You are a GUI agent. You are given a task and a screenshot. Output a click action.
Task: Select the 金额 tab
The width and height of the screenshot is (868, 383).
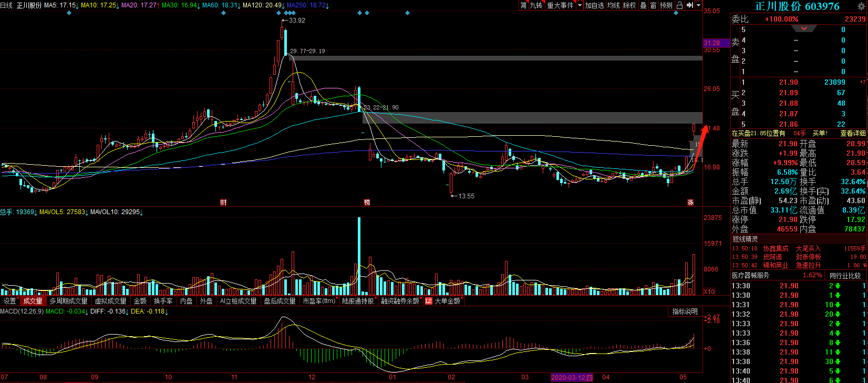pos(140,301)
